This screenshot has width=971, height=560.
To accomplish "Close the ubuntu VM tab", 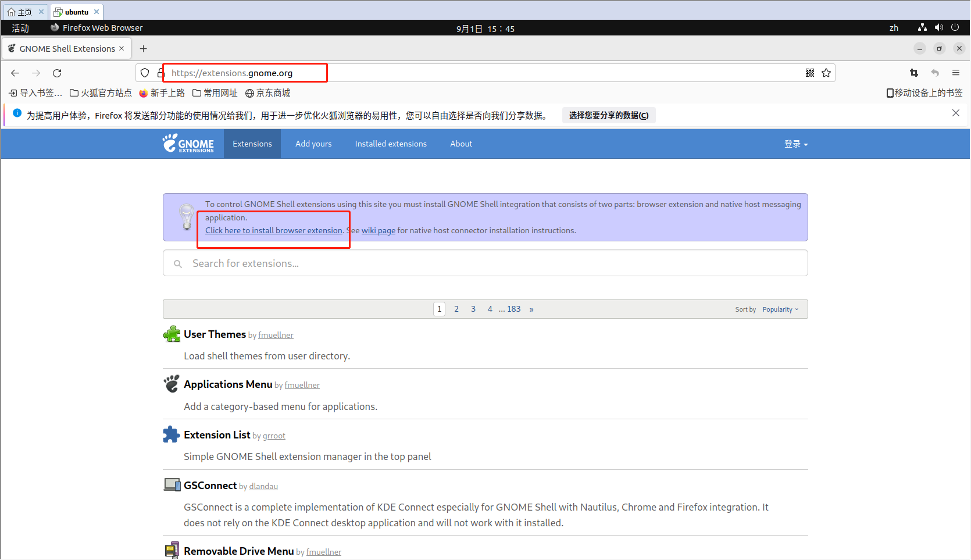I will click(97, 12).
